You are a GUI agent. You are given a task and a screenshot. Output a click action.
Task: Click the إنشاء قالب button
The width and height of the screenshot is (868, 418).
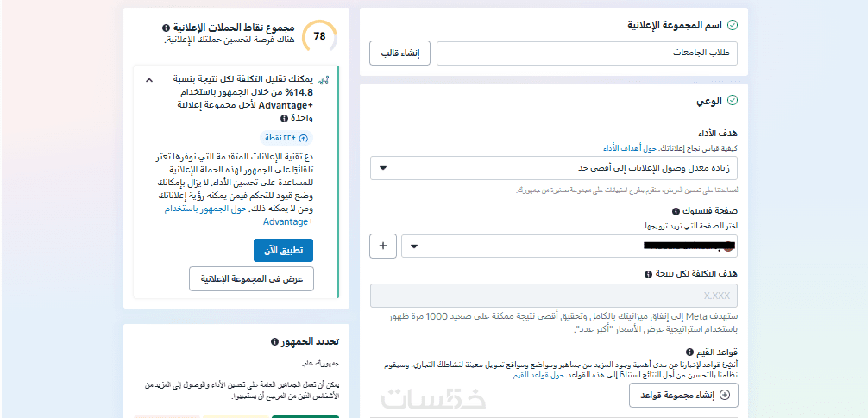[399, 53]
